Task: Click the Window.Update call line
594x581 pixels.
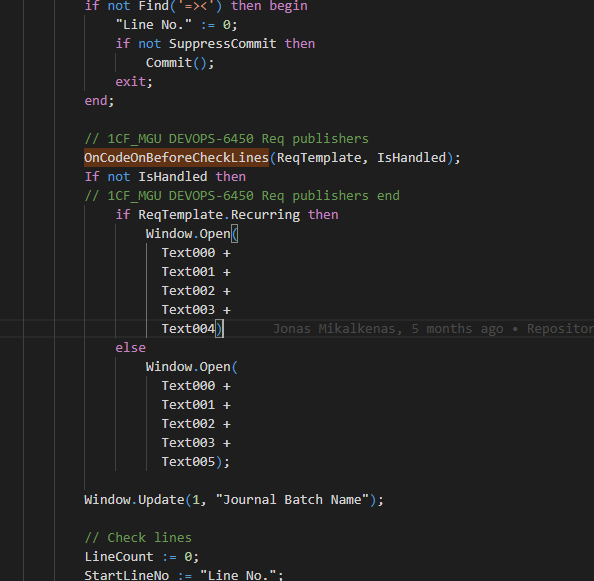Action: click(234, 500)
